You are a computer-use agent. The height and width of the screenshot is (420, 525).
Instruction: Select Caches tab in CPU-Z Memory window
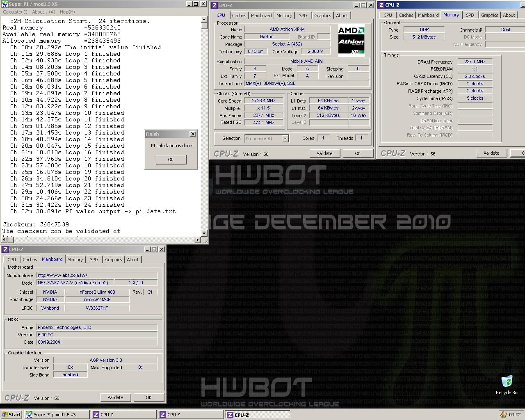coord(406,15)
